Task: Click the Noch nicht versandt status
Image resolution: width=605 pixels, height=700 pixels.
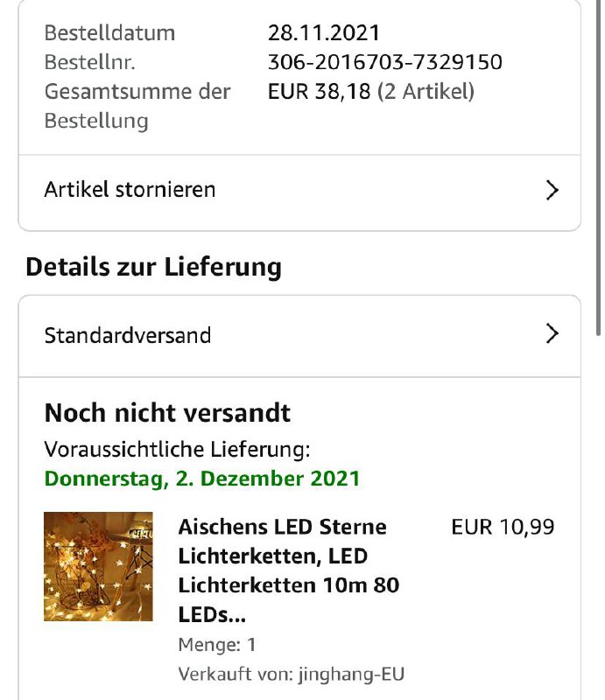Action: (167, 412)
